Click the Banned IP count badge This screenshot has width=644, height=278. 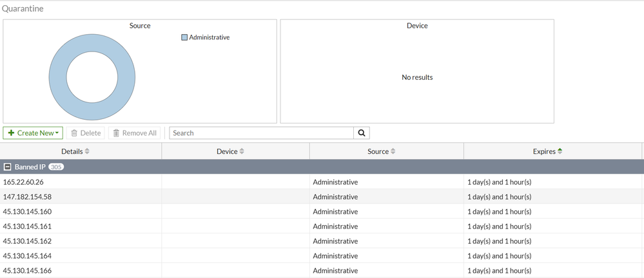pyautogui.click(x=56, y=167)
